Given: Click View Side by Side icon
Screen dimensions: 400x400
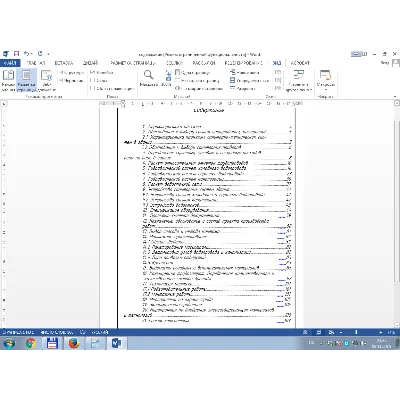Looking at the screenshot, I should [278, 72].
